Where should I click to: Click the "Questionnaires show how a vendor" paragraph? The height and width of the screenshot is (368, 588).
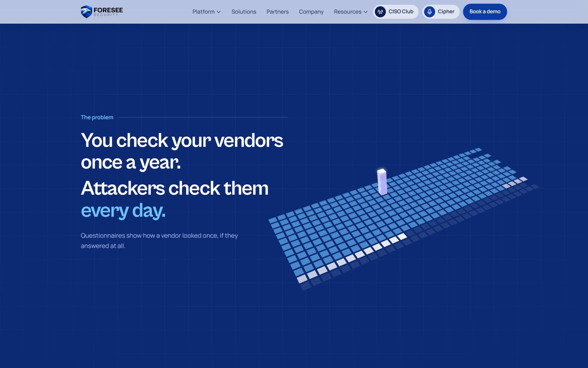coord(159,241)
